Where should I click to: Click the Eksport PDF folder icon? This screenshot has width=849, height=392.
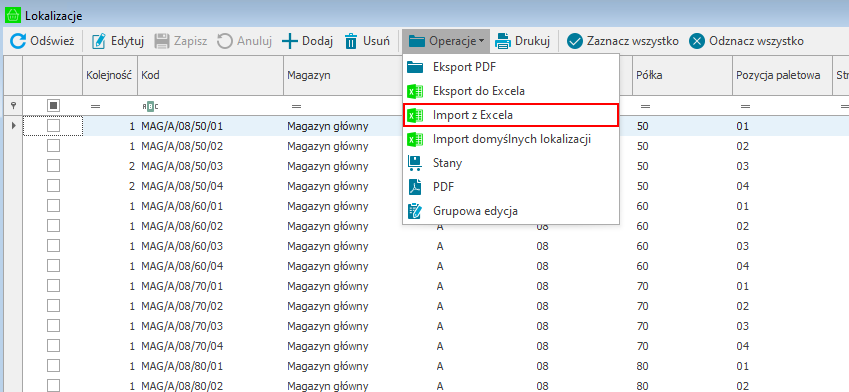[415, 68]
